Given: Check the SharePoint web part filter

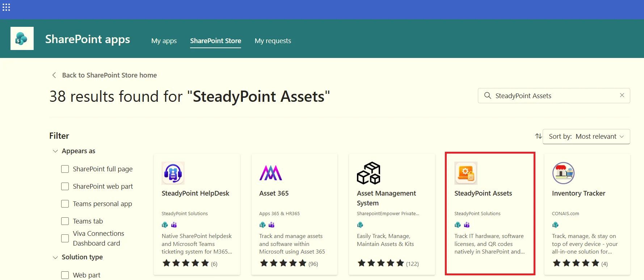Looking at the screenshot, I should point(65,187).
